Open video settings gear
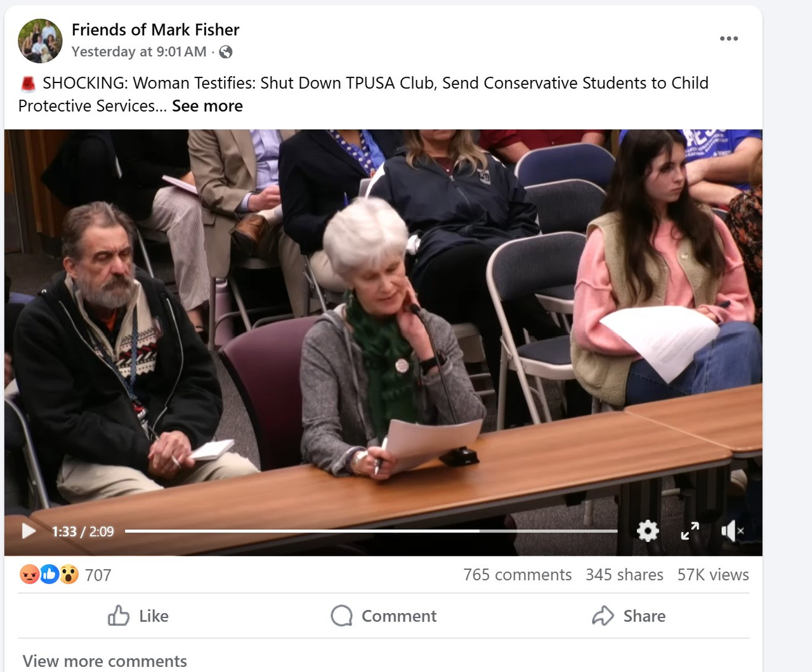812x672 pixels. pos(647,531)
